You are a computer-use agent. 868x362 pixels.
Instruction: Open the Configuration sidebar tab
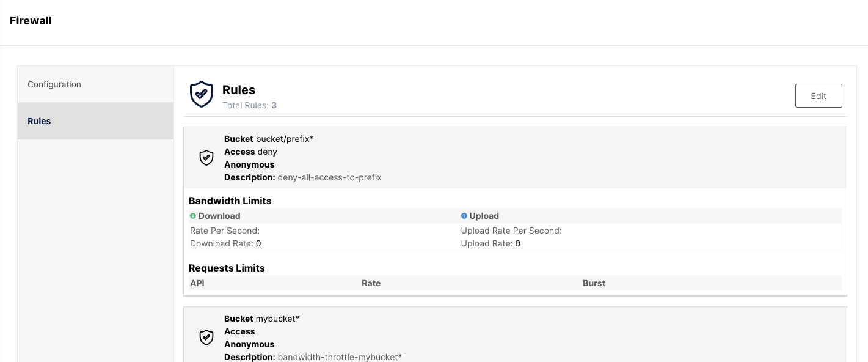pos(54,84)
